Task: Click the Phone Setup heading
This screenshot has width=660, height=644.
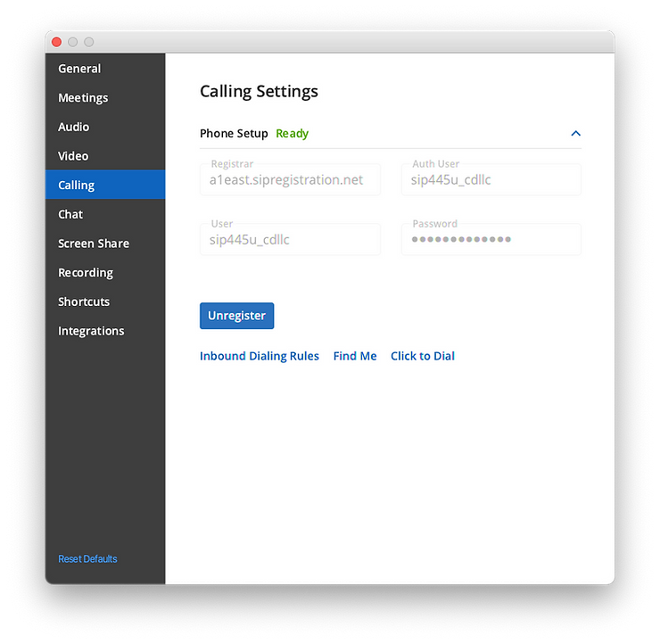Action: (x=234, y=134)
